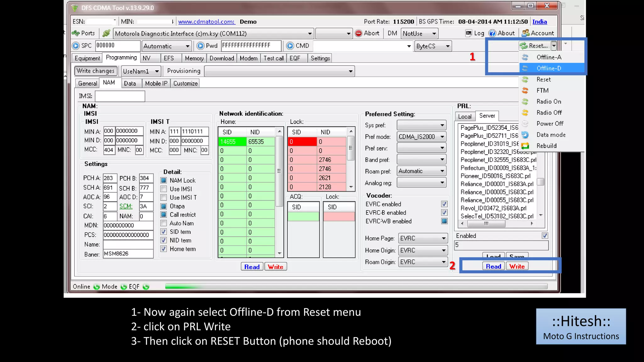Switch to the Mobile IP tab
The image size is (644, 362).
156,84
